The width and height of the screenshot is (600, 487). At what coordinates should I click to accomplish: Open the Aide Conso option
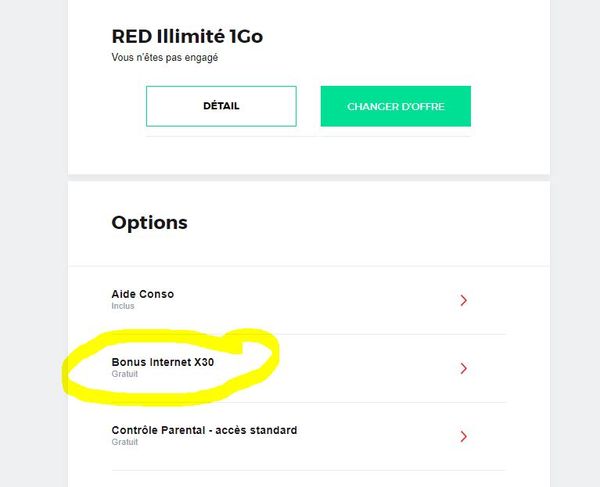[142, 294]
